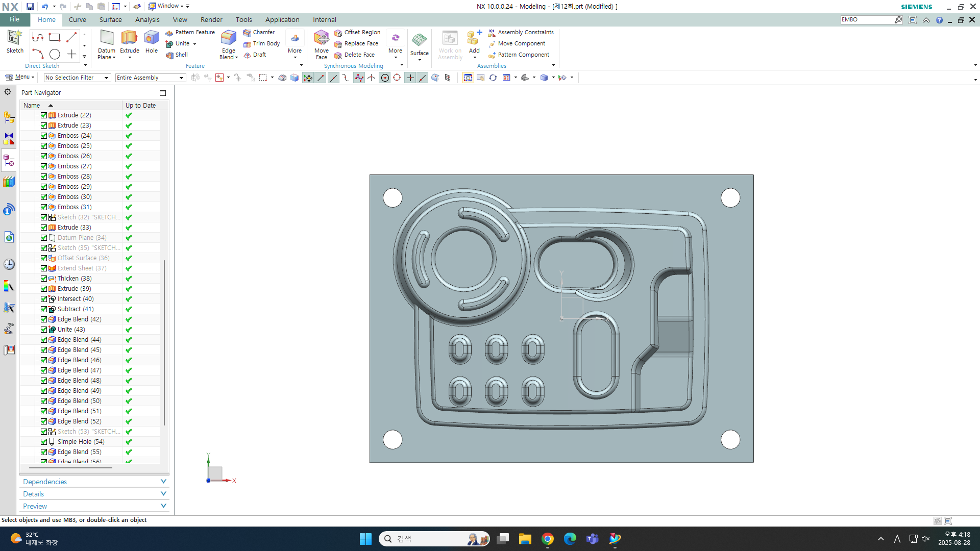Toggle the Thicken (38) checkbox
This screenshot has width=980, height=551.
44,279
